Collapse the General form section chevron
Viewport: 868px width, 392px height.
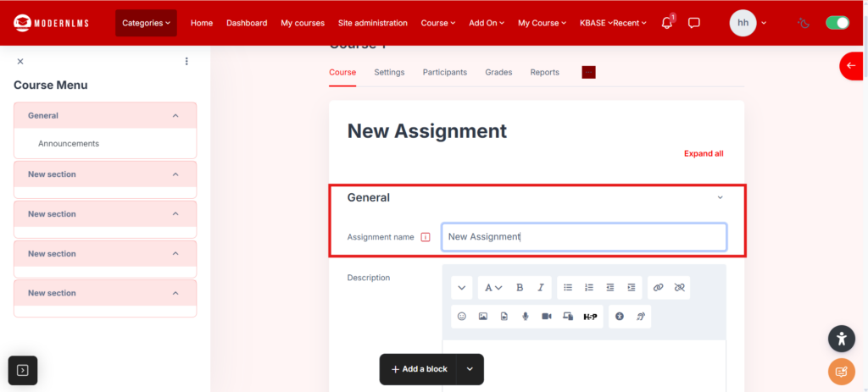click(x=721, y=197)
